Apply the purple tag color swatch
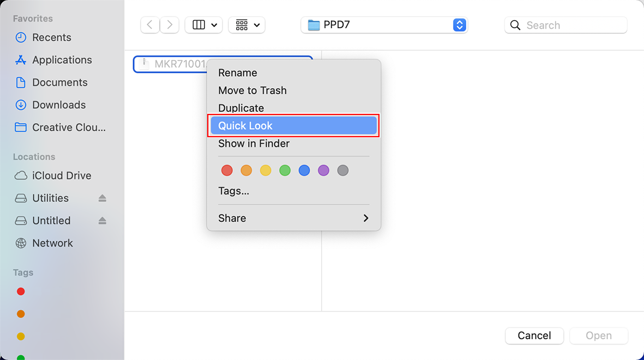This screenshot has height=360, width=644. [323, 170]
